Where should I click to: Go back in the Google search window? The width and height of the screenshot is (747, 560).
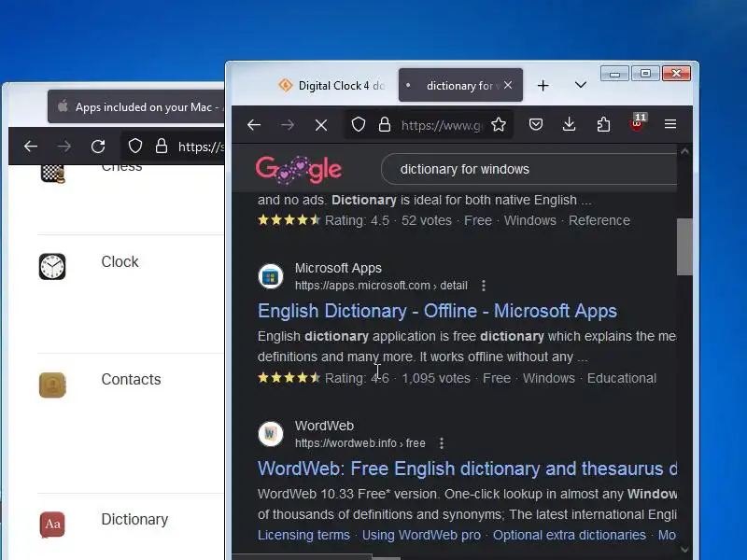click(254, 125)
